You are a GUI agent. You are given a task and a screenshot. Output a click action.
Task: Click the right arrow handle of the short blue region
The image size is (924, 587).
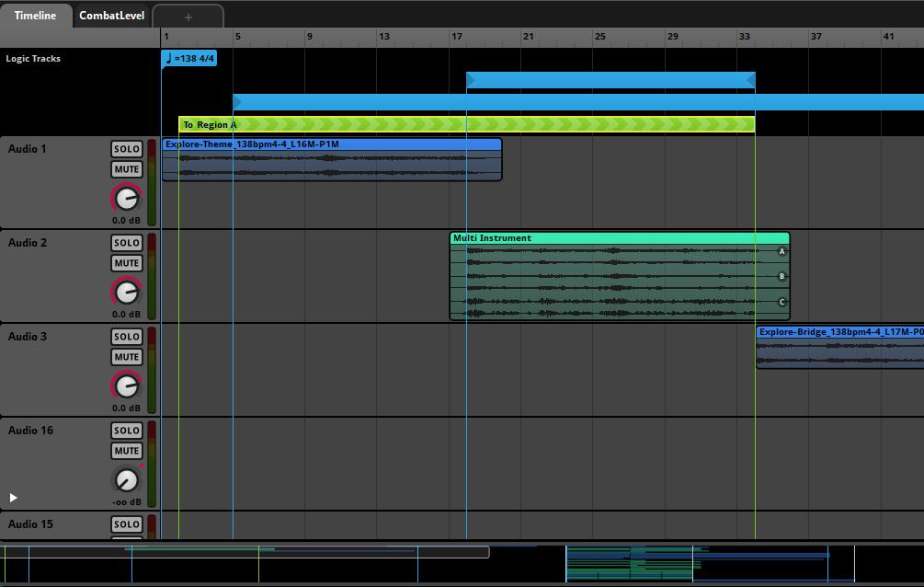coord(751,80)
